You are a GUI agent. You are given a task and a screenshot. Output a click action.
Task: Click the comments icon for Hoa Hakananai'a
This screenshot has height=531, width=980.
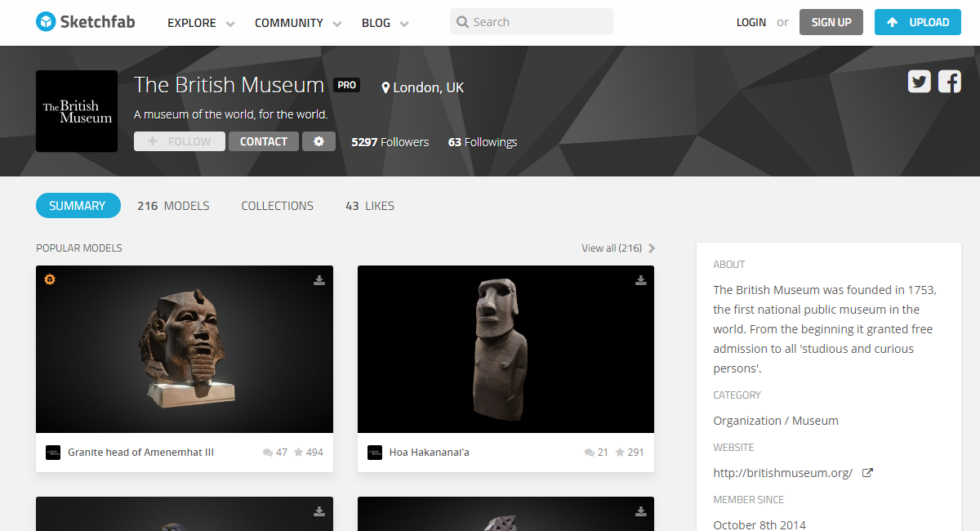590,453
